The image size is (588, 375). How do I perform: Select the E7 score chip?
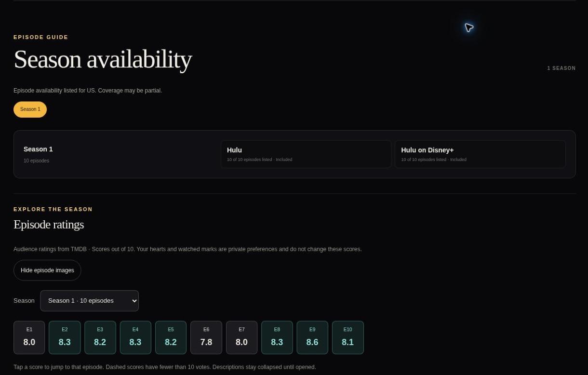click(x=241, y=337)
